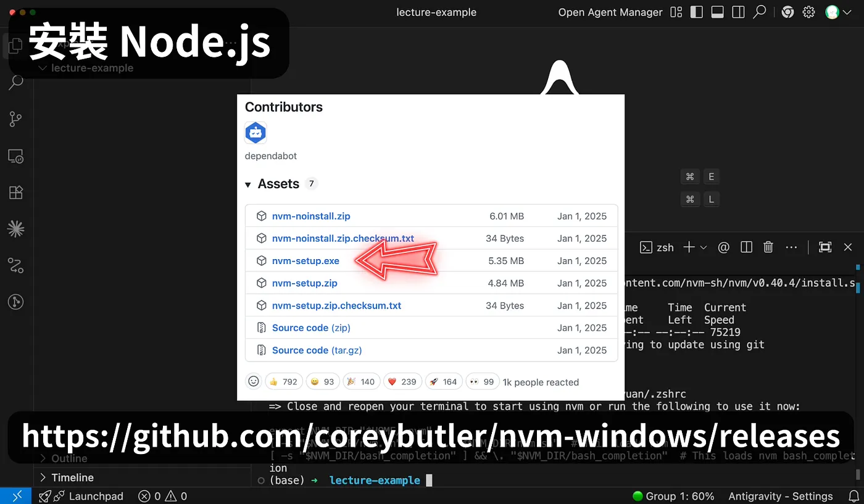Click the magnifier search icon in the title bar
The width and height of the screenshot is (864, 504).
click(760, 12)
